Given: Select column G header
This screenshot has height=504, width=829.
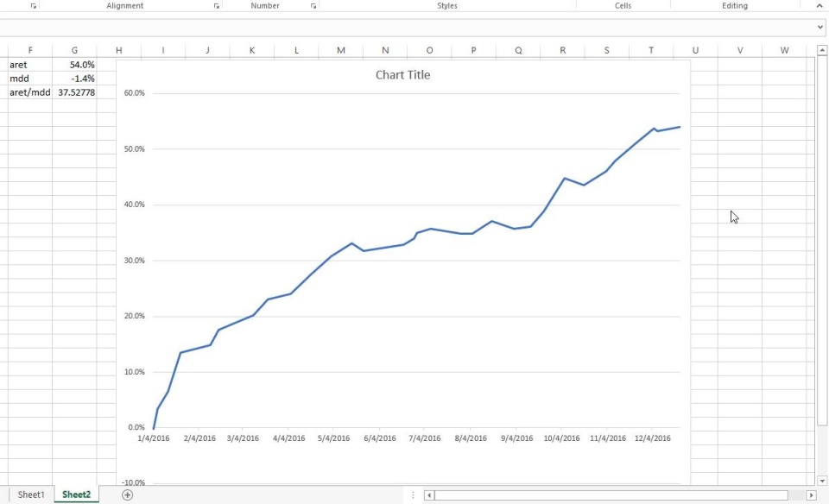Looking at the screenshot, I should coord(74,50).
